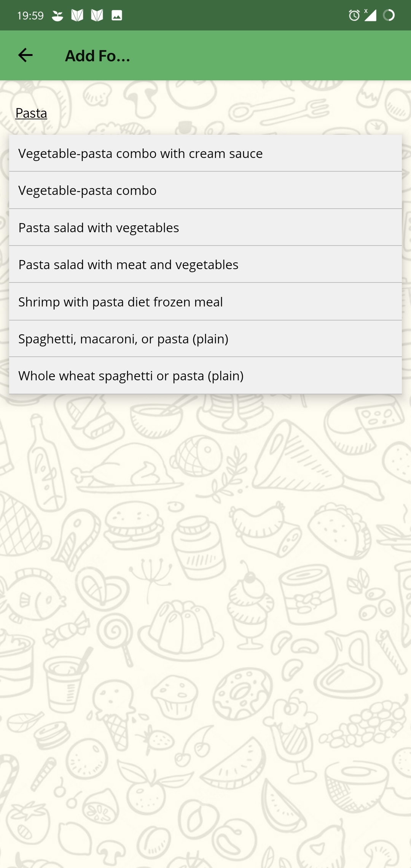Pick Whole wheat spaghetti or pasta (plain)
This screenshot has width=411, height=868.
(205, 376)
